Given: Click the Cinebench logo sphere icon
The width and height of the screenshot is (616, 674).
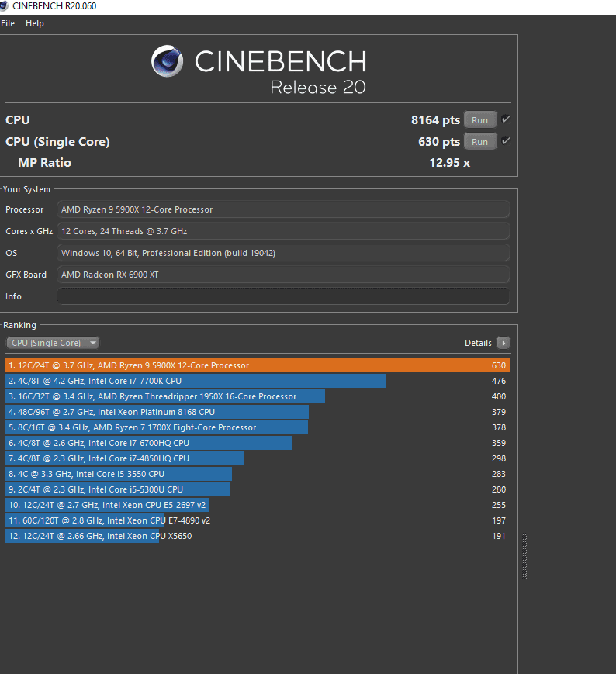Looking at the screenshot, I should [168, 61].
